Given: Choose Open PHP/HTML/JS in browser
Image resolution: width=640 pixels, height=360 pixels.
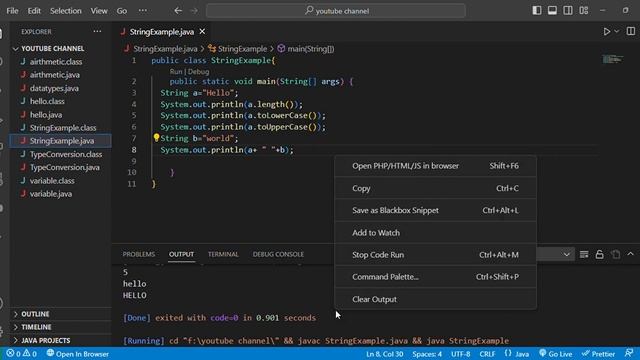Looking at the screenshot, I should pos(436,166).
